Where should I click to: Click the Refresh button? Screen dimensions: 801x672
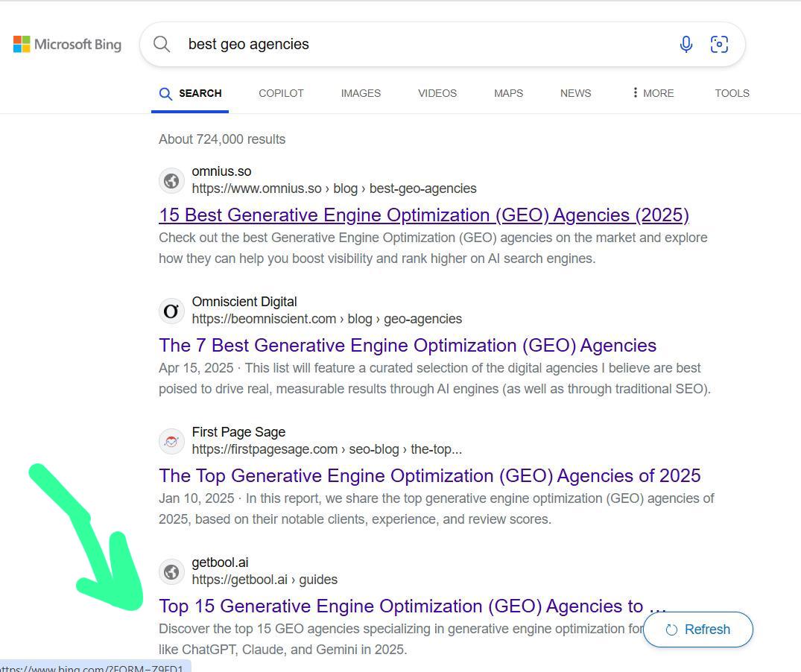coord(698,630)
